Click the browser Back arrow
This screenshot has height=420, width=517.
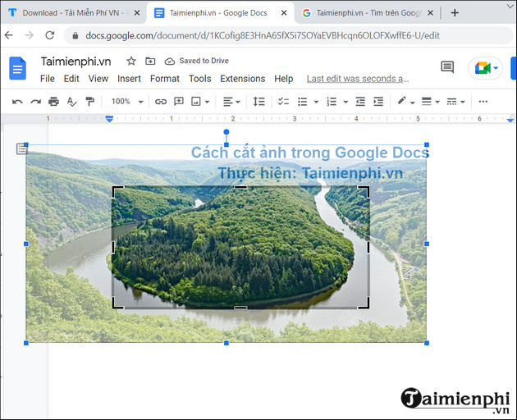click(x=9, y=35)
